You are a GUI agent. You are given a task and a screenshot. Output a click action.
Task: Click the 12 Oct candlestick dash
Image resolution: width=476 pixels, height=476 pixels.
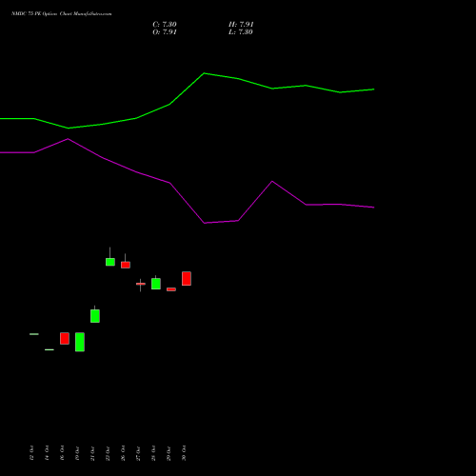pyautogui.click(x=34, y=334)
